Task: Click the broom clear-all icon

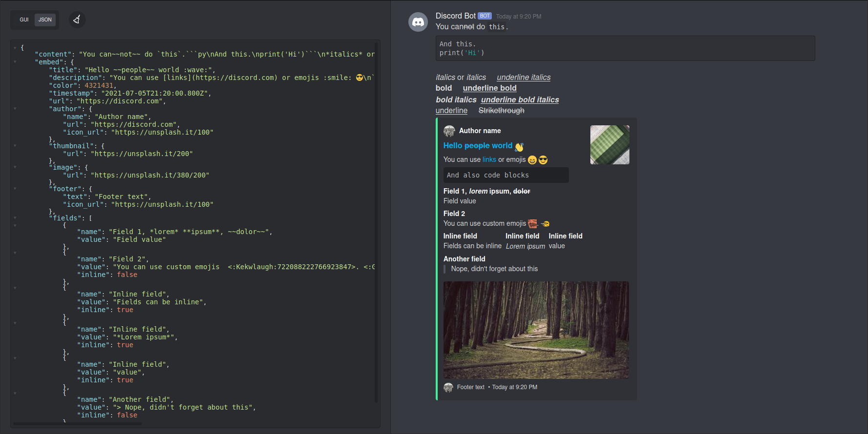Action: [x=77, y=20]
